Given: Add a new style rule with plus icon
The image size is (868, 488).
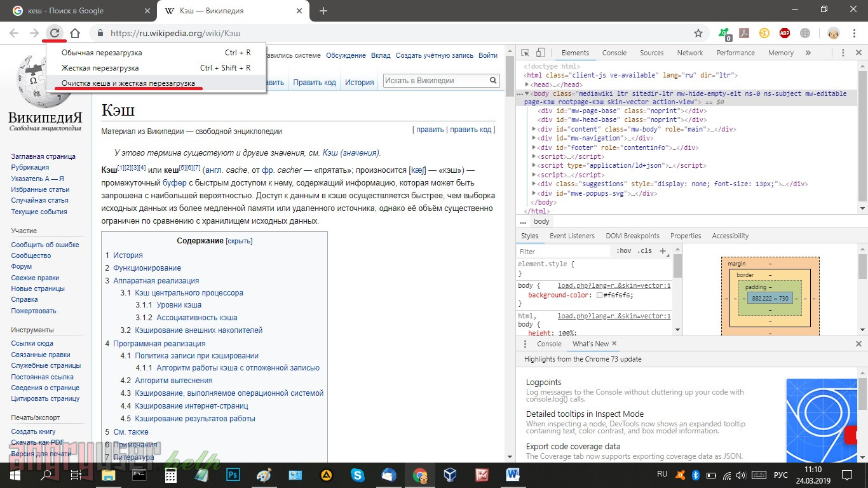Looking at the screenshot, I should [663, 251].
